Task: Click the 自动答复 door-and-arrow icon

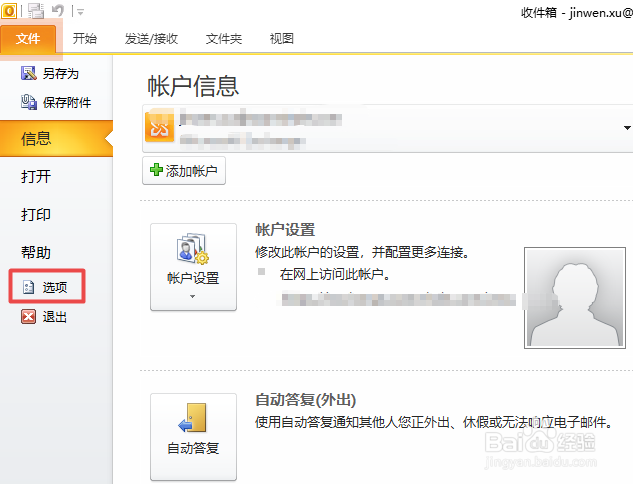Action: click(x=193, y=418)
